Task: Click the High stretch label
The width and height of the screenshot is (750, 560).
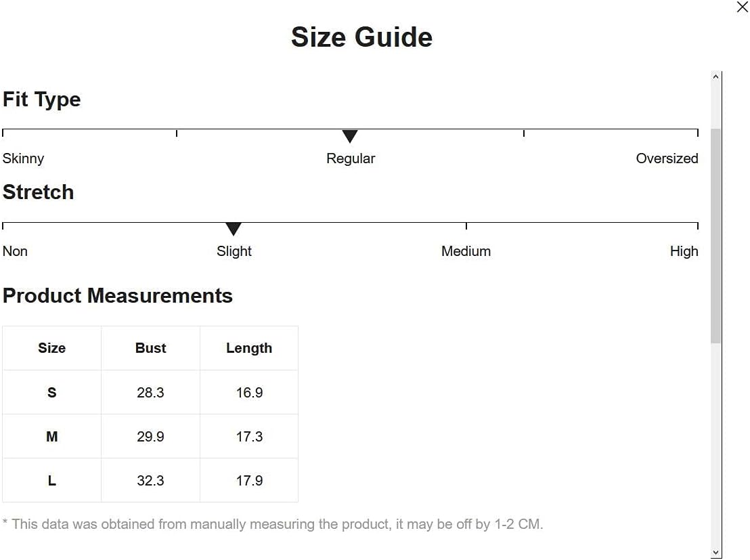Action: (684, 251)
